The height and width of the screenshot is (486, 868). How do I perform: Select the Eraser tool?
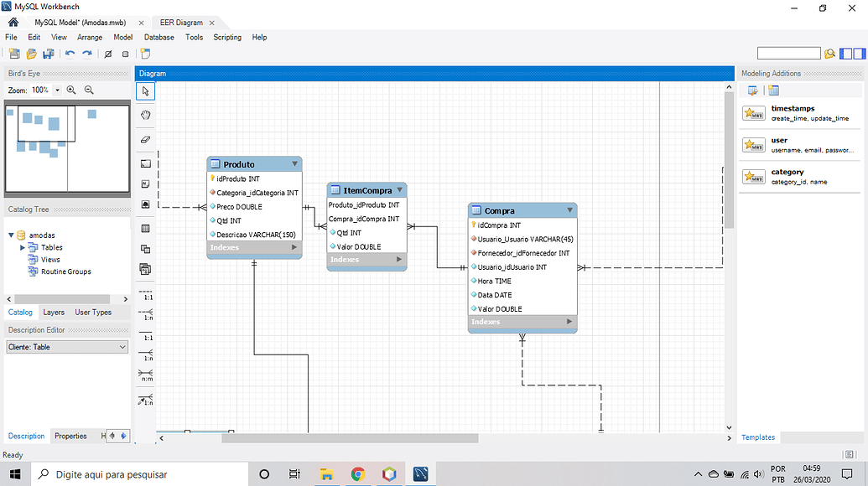[x=145, y=139]
